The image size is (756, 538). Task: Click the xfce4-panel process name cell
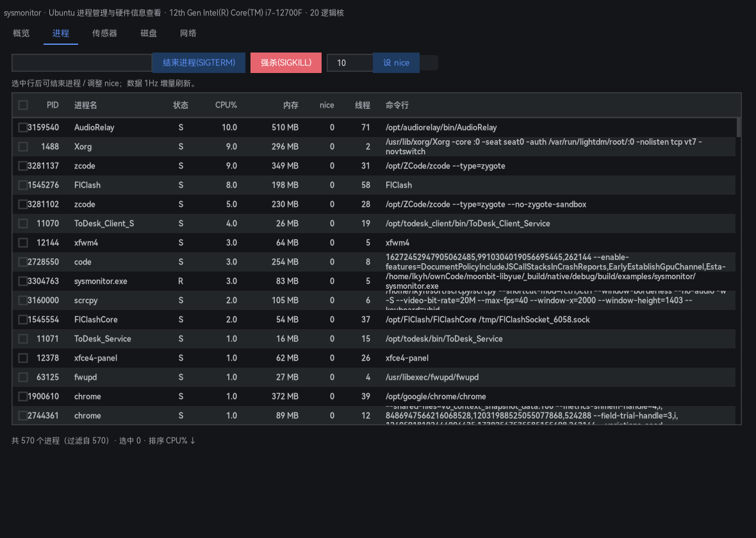click(95, 358)
